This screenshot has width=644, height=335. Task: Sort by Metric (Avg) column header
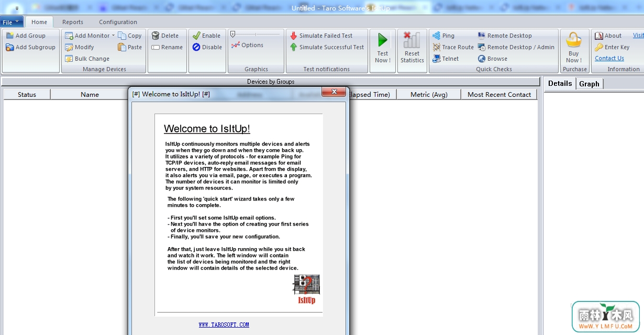tap(429, 94)
